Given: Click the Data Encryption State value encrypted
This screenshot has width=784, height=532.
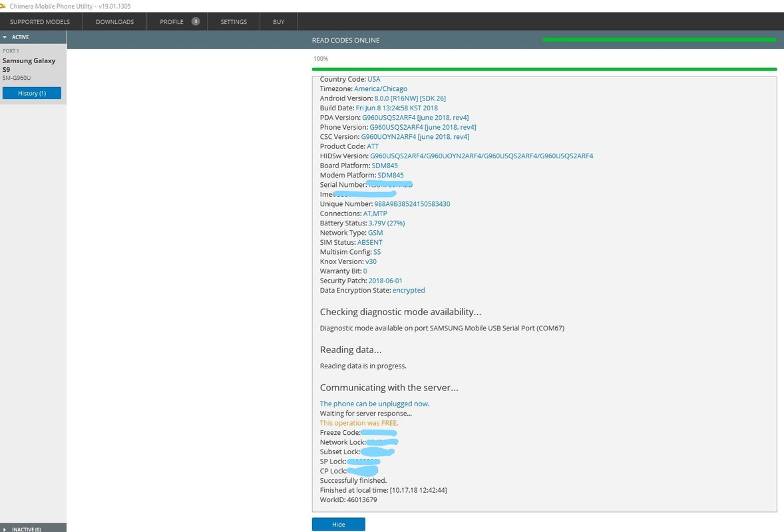Looking at the screenshot, I should point(409,290).
